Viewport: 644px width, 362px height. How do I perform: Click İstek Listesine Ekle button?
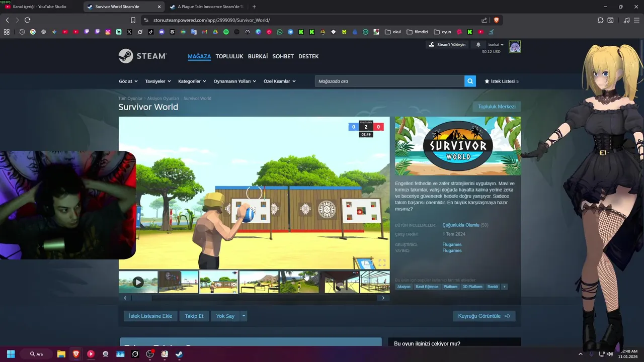(150, 316)
